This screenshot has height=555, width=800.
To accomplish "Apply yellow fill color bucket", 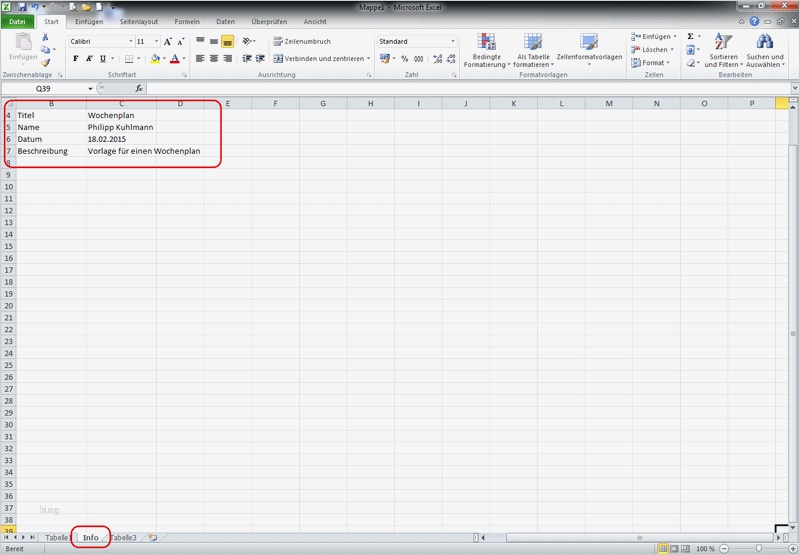I will coord(155,59).
